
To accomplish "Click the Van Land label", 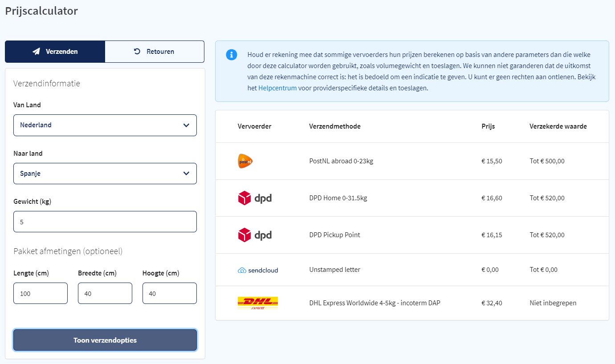I will coord(27,105).
